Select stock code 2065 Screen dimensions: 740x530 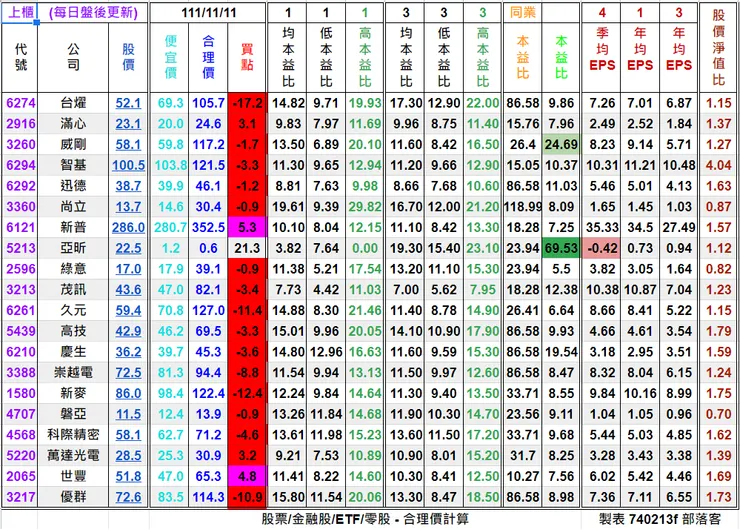[21, 476]
